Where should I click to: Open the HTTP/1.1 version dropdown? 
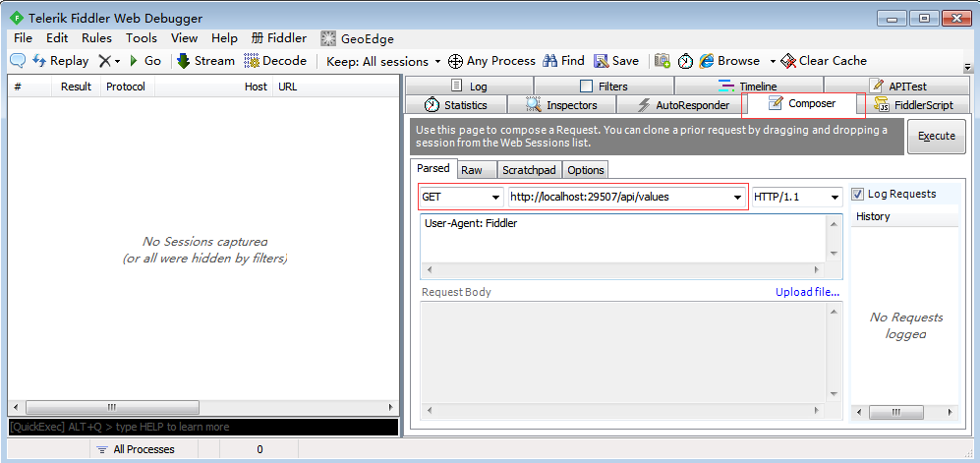tap(797, 197)
